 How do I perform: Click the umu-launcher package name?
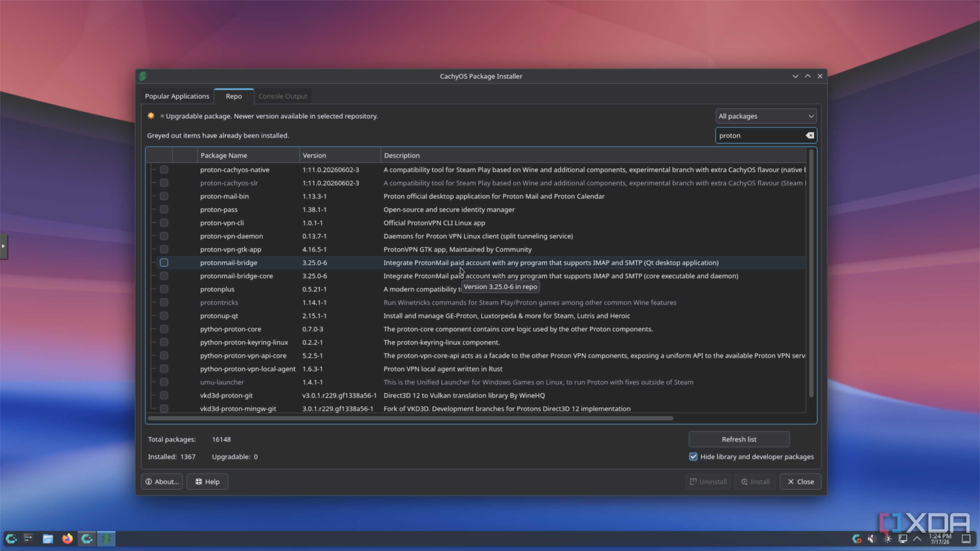click(222, 382)
